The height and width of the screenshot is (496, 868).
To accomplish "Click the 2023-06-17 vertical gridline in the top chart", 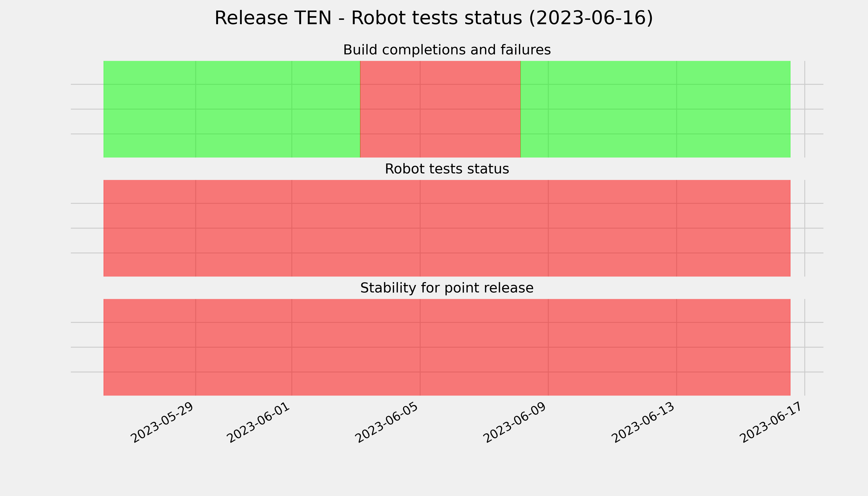I will point(805,109).
